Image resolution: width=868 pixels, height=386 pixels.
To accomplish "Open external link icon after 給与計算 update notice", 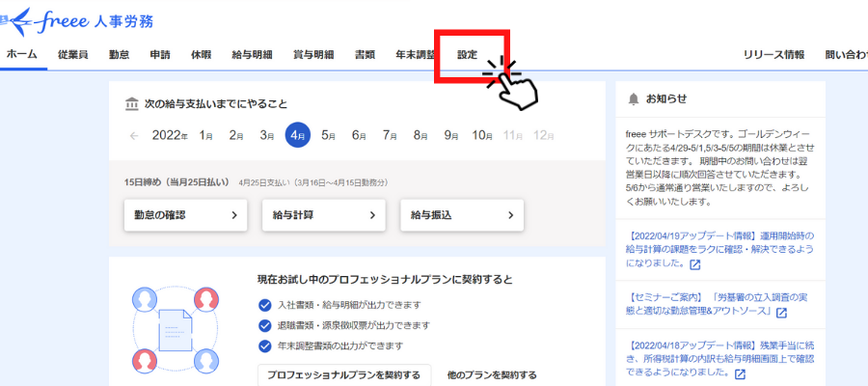I will 693,263.
